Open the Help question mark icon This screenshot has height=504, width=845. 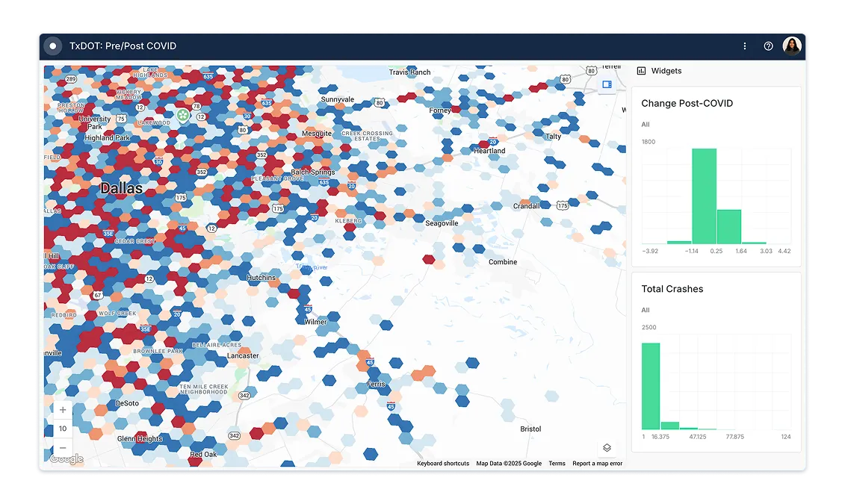[768, 46]
